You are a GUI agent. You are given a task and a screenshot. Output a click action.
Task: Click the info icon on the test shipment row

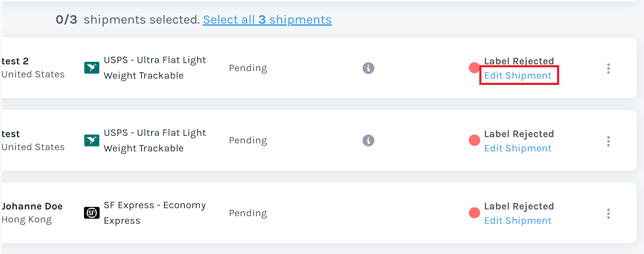click(x=368, y=140)
